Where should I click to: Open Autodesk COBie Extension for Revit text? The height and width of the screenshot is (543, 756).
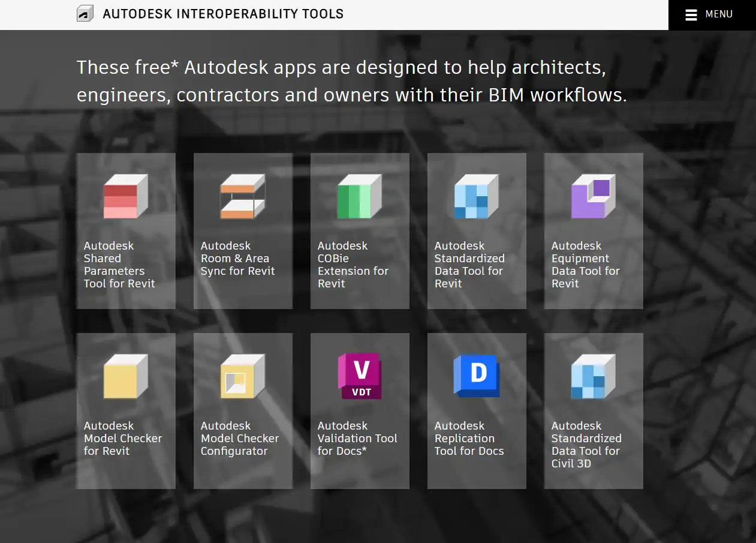(353, 265)
